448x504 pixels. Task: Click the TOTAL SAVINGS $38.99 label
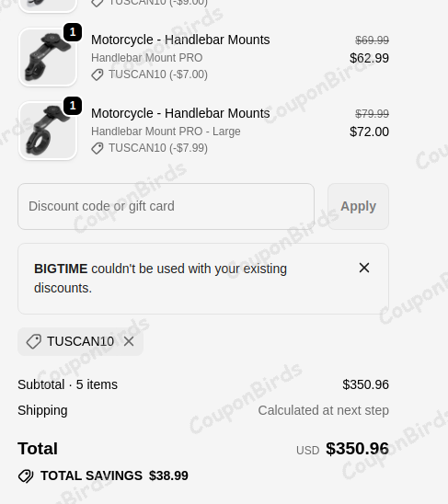pyautogui.click(x=114, y=475)
